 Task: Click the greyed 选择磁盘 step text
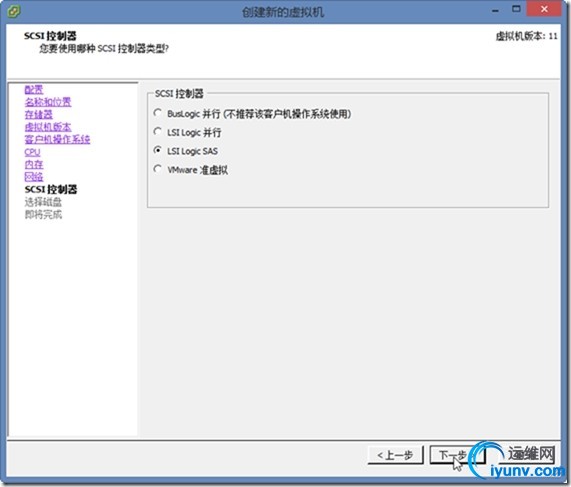(43, 202)
